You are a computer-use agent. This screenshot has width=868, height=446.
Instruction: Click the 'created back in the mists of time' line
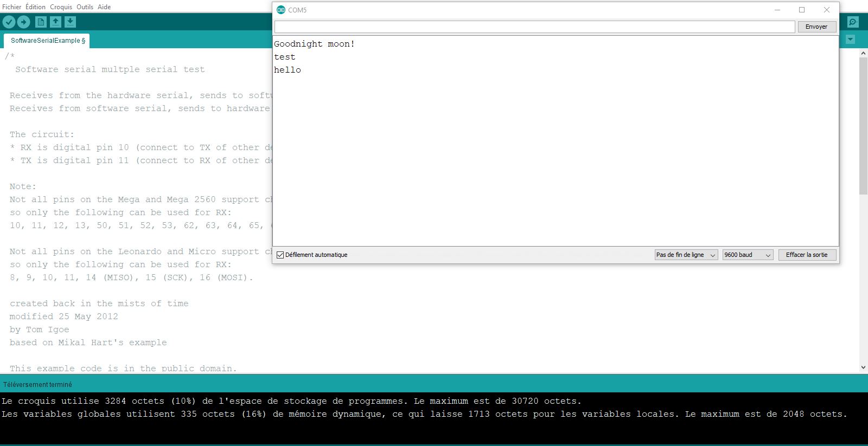[99, 303]
